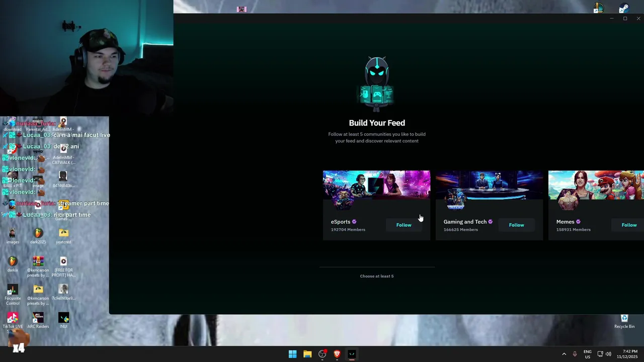Click the verified badge beside Gaming and Tech

point(490,222)
